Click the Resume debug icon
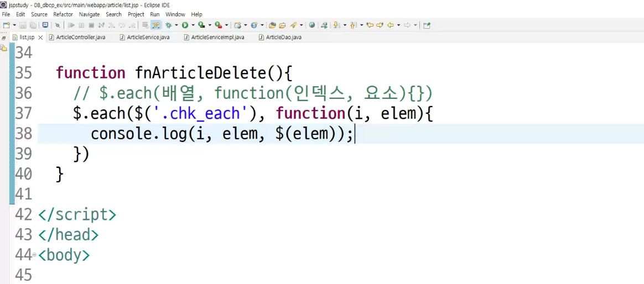The width and height of the screenshot is (644, 284). 71,25
